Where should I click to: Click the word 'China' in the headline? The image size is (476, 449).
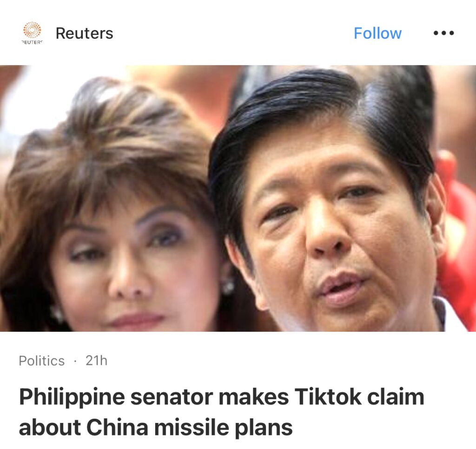pos(117,428)
